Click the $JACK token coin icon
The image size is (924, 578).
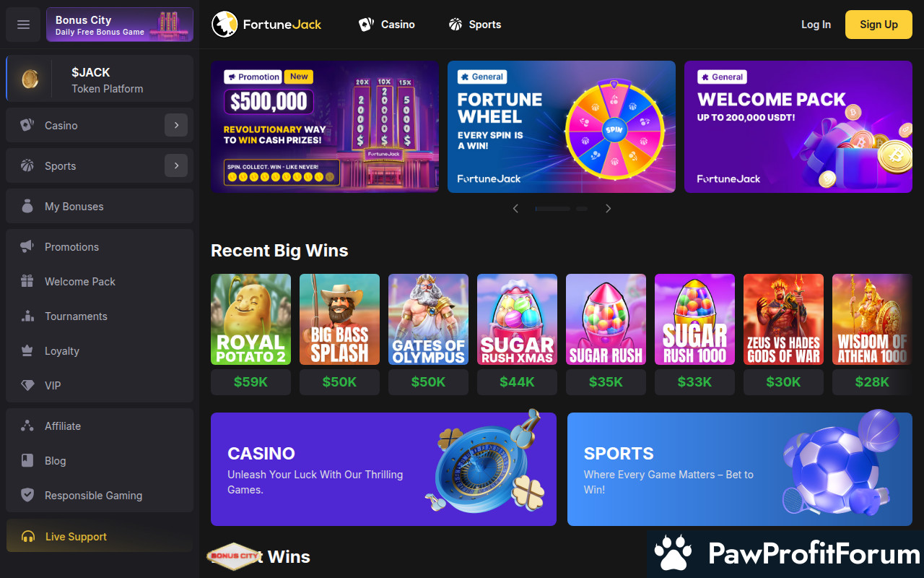30,79
